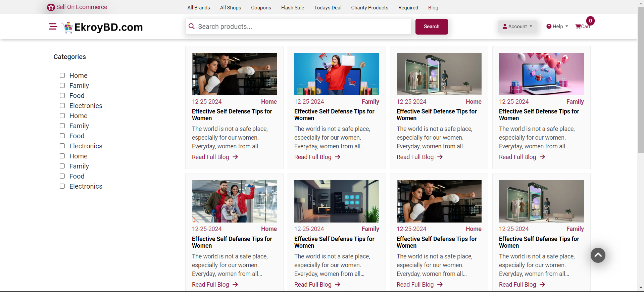
Task: Enable the last Food category checkbox
Action: point(62,176)
